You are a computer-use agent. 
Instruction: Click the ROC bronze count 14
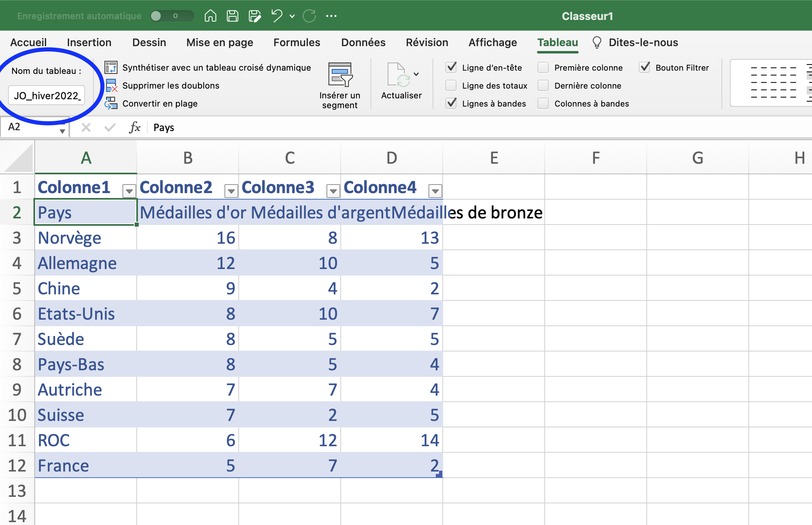(392, 440)
